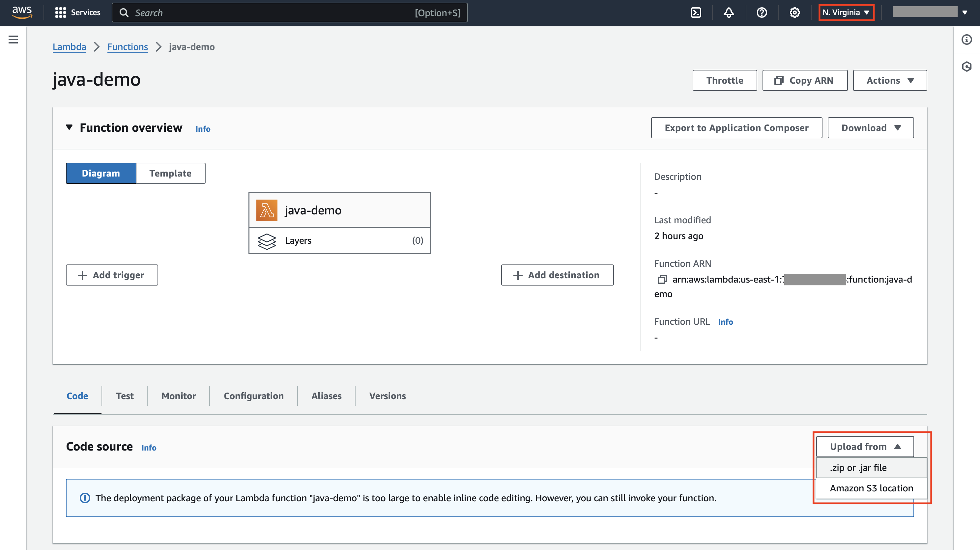Open the notifications bell
This screenshot has height=550, width=980.
pyautogui.click(x=729, y=13)
